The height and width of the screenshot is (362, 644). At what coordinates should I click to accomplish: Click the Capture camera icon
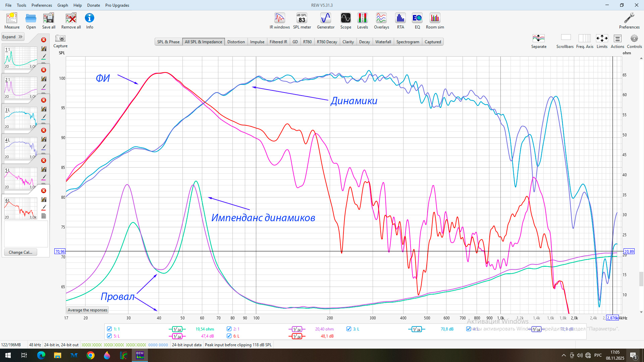tap(60, 38)
